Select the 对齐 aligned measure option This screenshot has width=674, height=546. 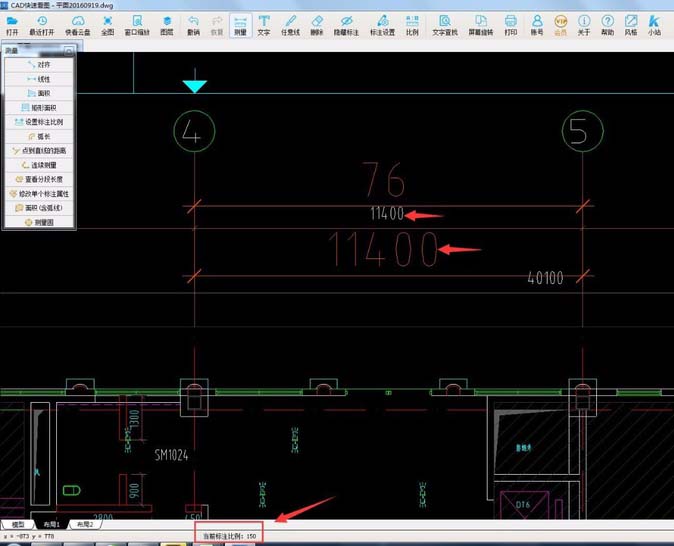point(39,64)
